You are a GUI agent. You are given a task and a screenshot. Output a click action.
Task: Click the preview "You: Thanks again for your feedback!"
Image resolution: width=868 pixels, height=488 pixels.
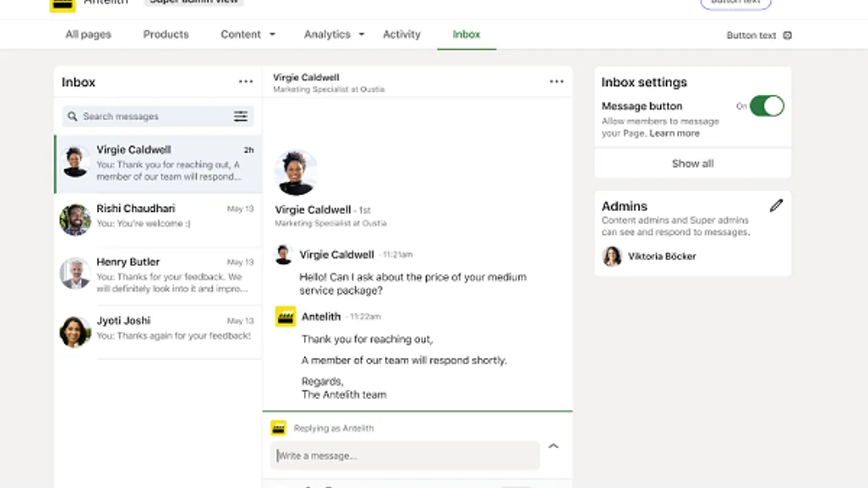point(174,335)
